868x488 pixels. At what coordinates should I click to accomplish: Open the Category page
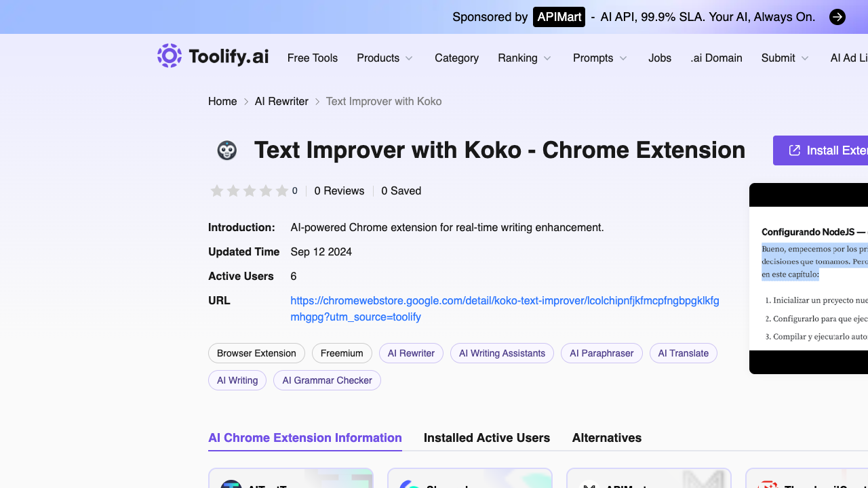(457, 58)
